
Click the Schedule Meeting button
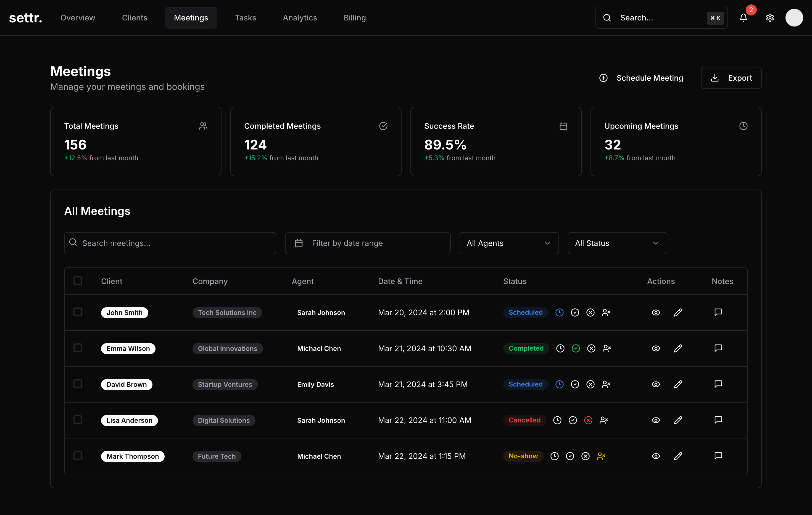[641, 78]
